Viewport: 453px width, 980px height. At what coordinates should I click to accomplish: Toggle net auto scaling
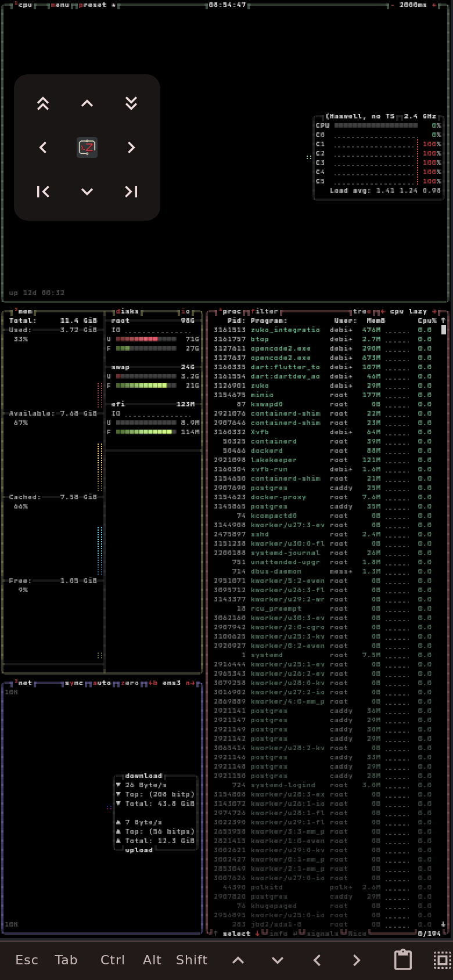102,683
